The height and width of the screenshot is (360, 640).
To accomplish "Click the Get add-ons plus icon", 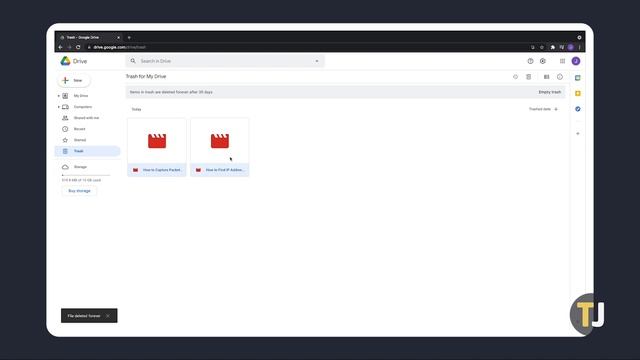I will (x=578, y=133).
